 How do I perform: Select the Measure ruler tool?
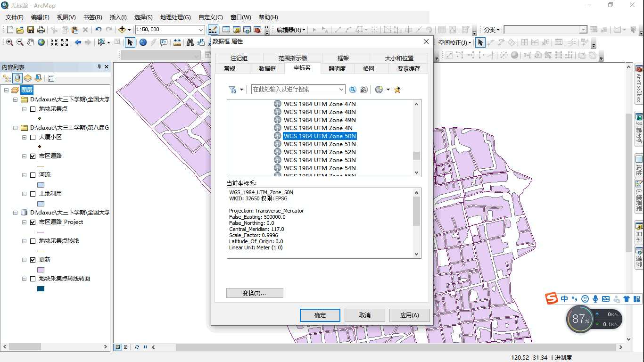tap(177, 42)
